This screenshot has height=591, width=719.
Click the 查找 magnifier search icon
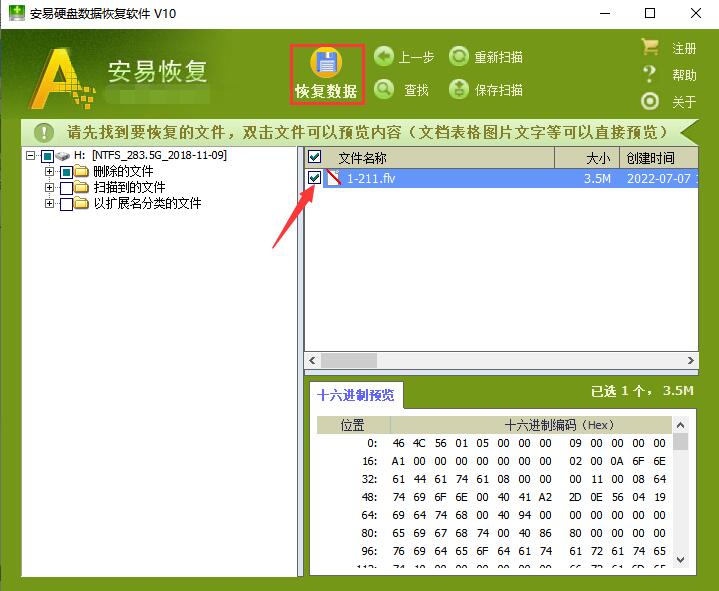[384, 89]
